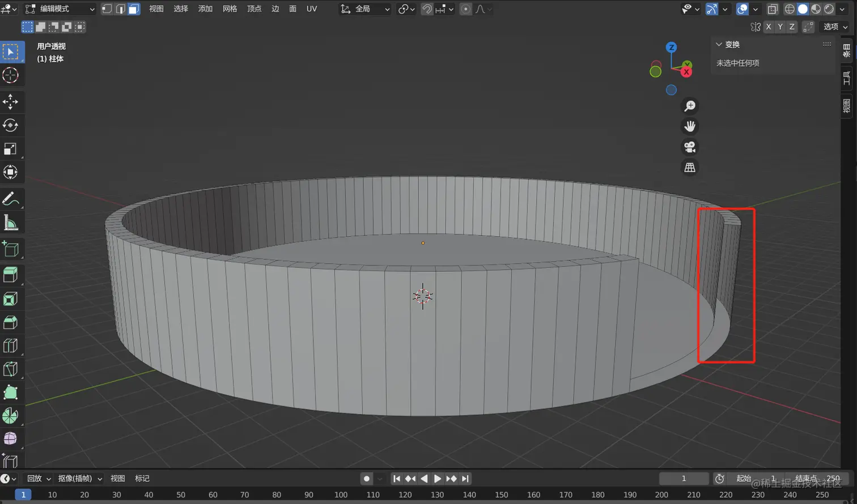Screen dimensions: 857x504
Task: Select the Spin tool
Action: coord(11,416)
